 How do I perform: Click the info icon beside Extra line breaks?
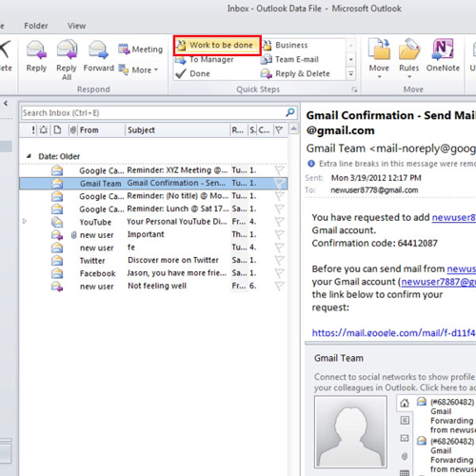click(311, 164)
